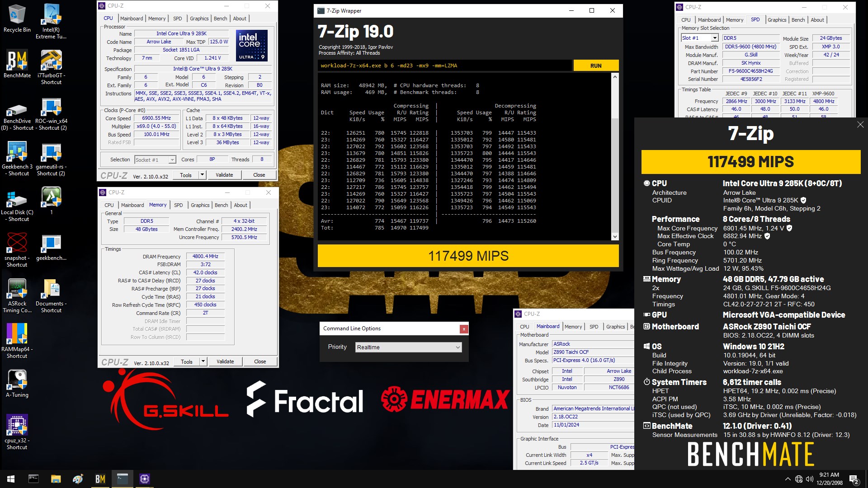Switch to BenchMate taskbar button
868x488 pixels.
click(100, 479)
